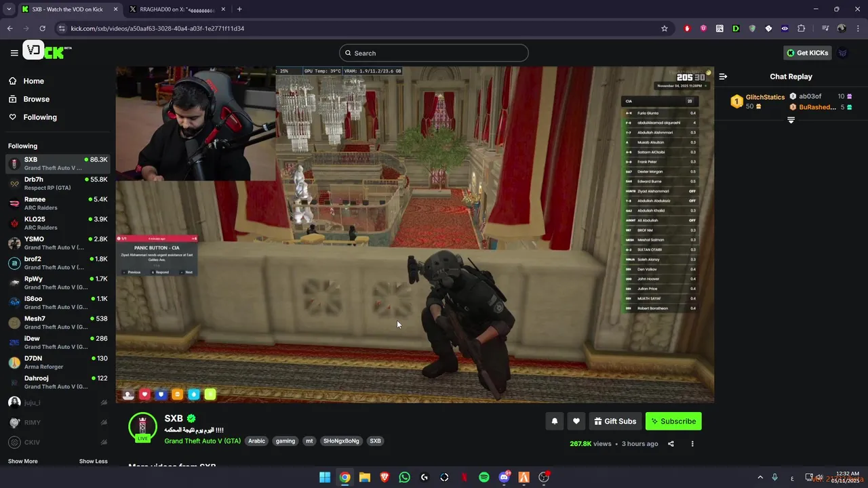Toggle the follow heart for SXB

[x=576, y=421]
